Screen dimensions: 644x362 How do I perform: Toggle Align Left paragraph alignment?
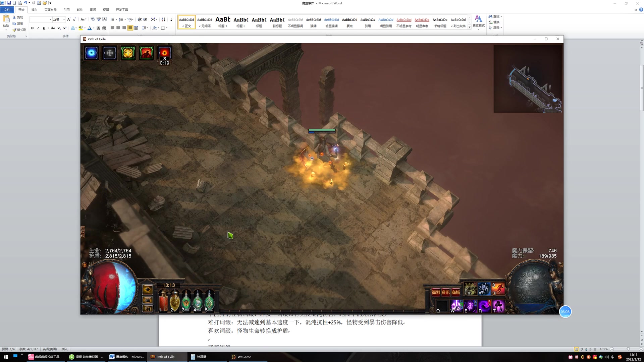[112, 28]
